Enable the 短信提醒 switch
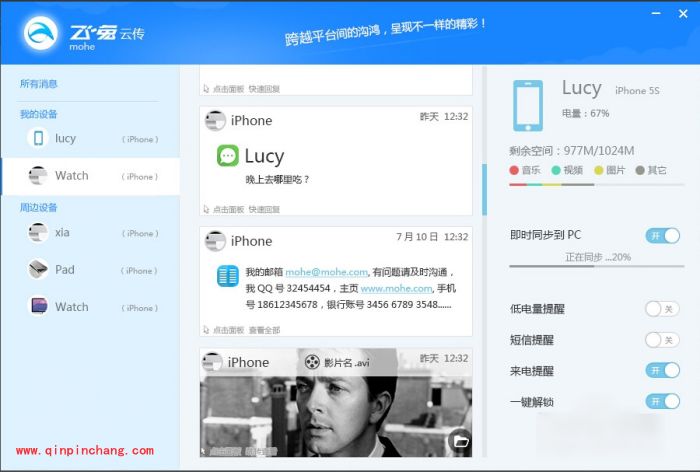The image size is (700, 472). [662, 340]
